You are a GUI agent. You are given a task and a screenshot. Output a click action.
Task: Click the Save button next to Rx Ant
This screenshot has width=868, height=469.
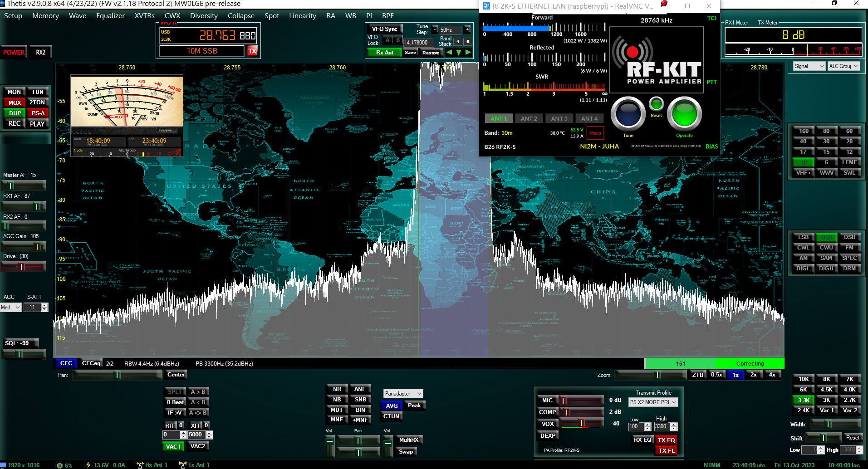pos(410,53)
